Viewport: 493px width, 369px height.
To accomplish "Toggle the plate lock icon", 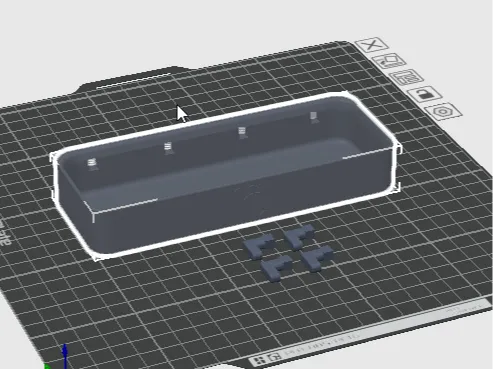I will pos(424,94).
